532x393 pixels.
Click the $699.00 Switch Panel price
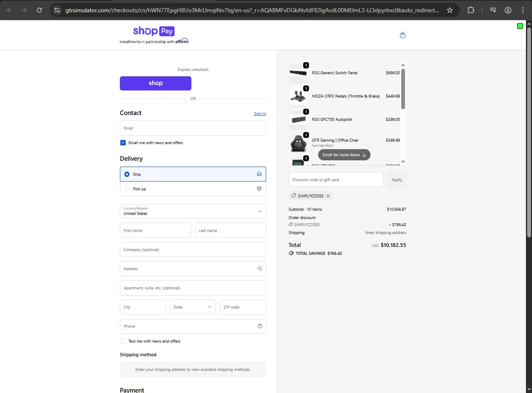coord(393,73)
